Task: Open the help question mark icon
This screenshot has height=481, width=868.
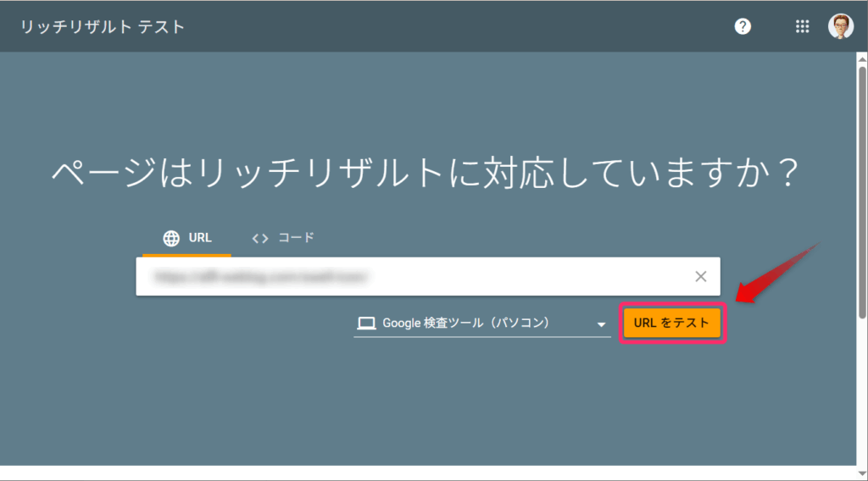Action: (x=743, y=26)
